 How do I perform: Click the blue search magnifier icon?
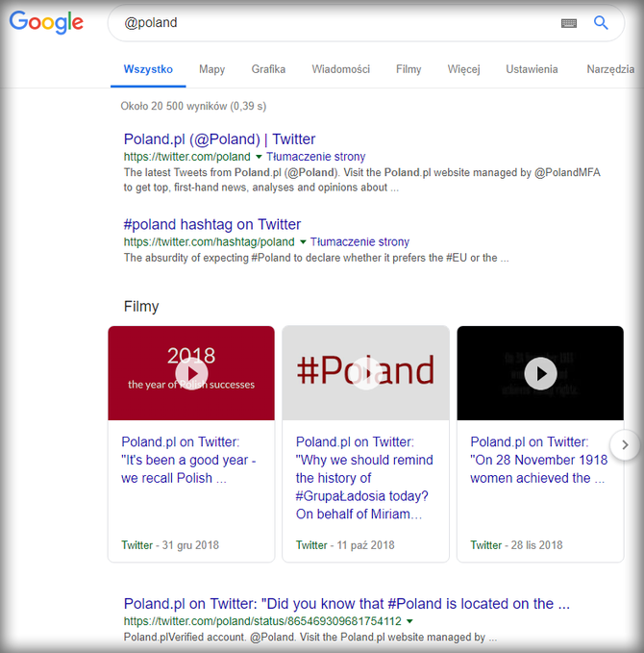pyautogui.click(x=601, y=22)
